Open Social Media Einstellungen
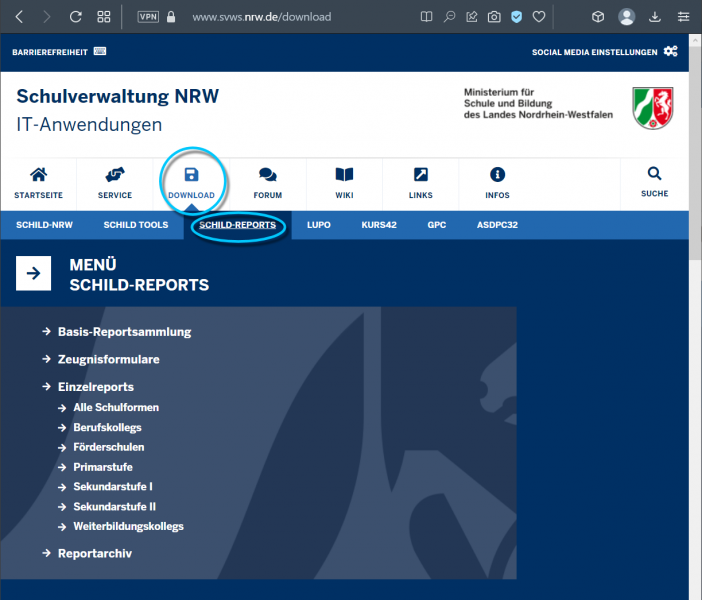Viewport: 702px width, 600px height. pyautogui.click(x=595, y=52)
